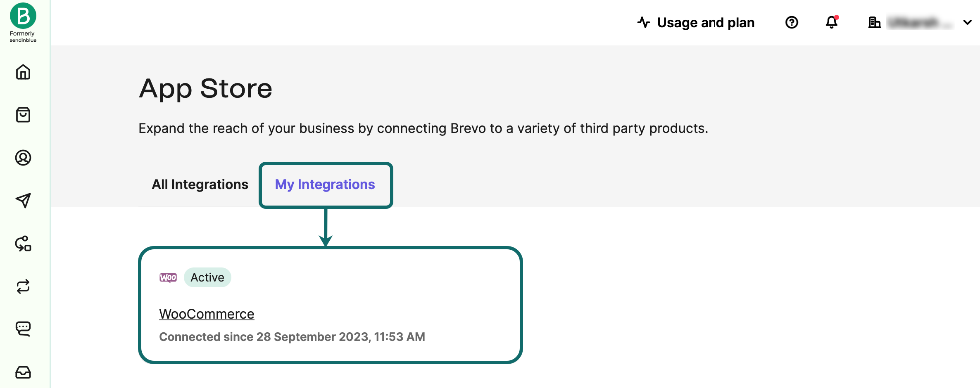
Task: Click the notifications bell icon
Action: click(x=831, y=23)
